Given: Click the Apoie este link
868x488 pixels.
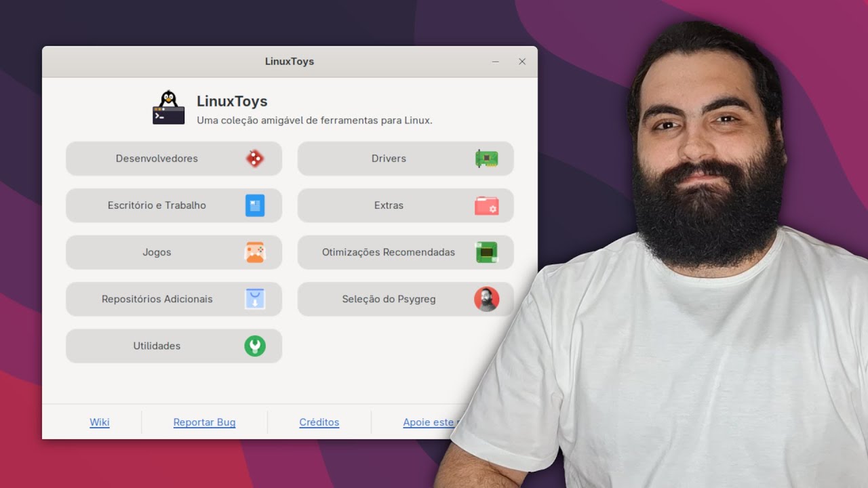Looking at the screenshot, I should pyautogui.click(x=432, y=422).
